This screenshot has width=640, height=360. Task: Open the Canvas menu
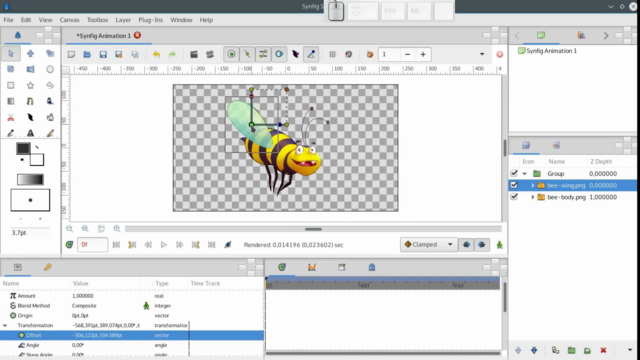click(x=69, y=20)
